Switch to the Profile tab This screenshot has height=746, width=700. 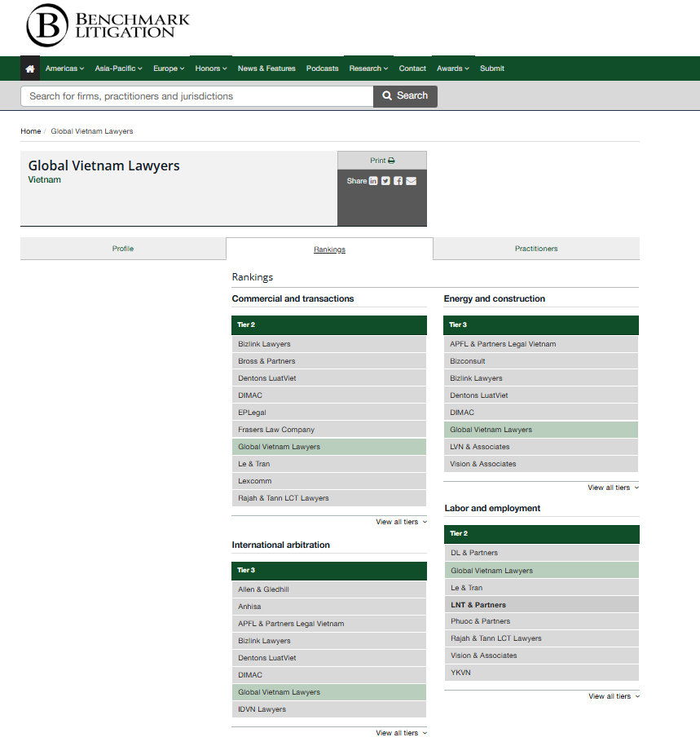(123, 249)
